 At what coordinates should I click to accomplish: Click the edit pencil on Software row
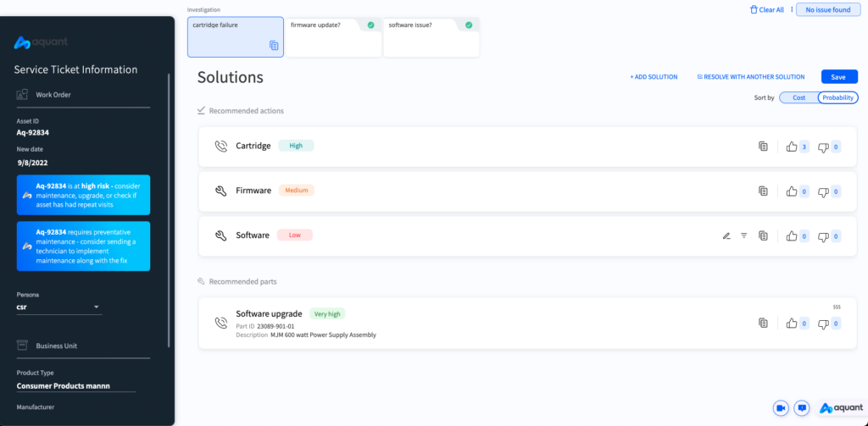[726, 235]
